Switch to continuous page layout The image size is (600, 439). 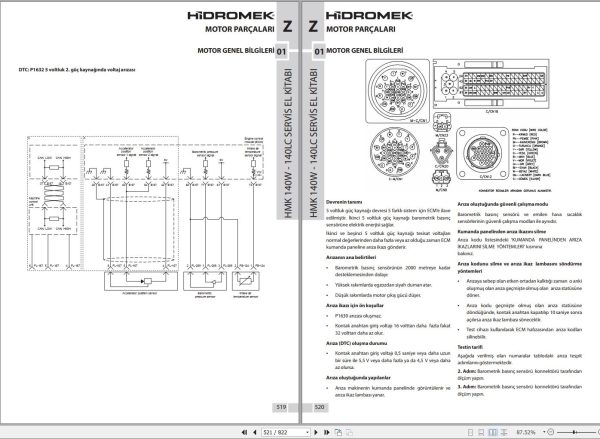point(481,432)
